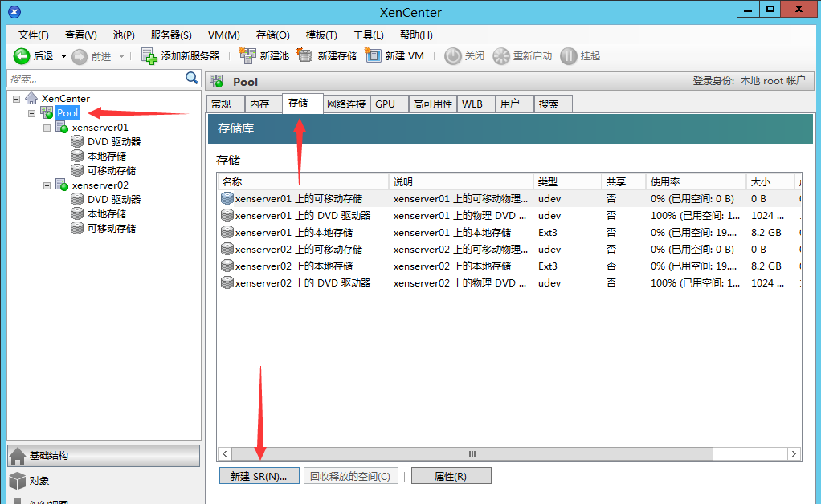
Task: Open the 模板(T) menu
Action: [321, 35]
